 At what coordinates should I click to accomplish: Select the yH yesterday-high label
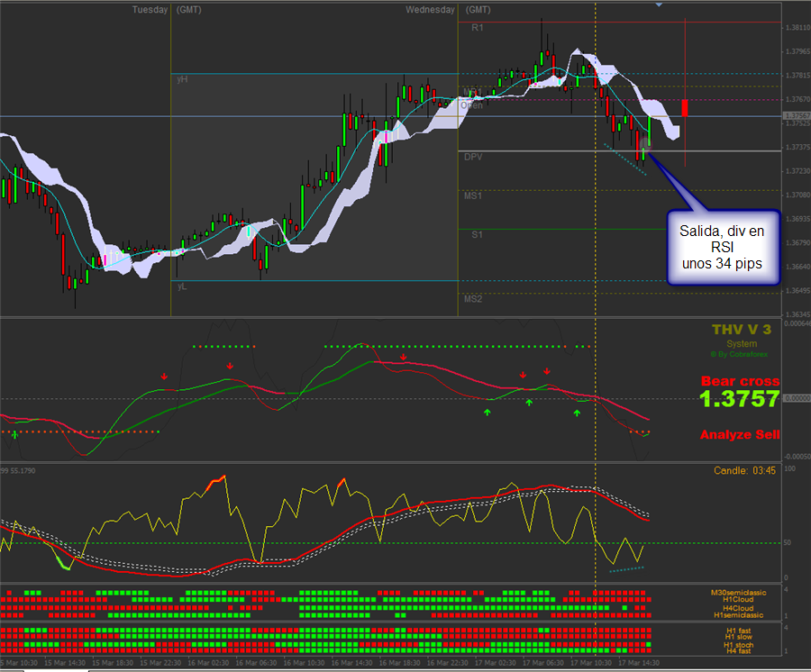[182, 79]
